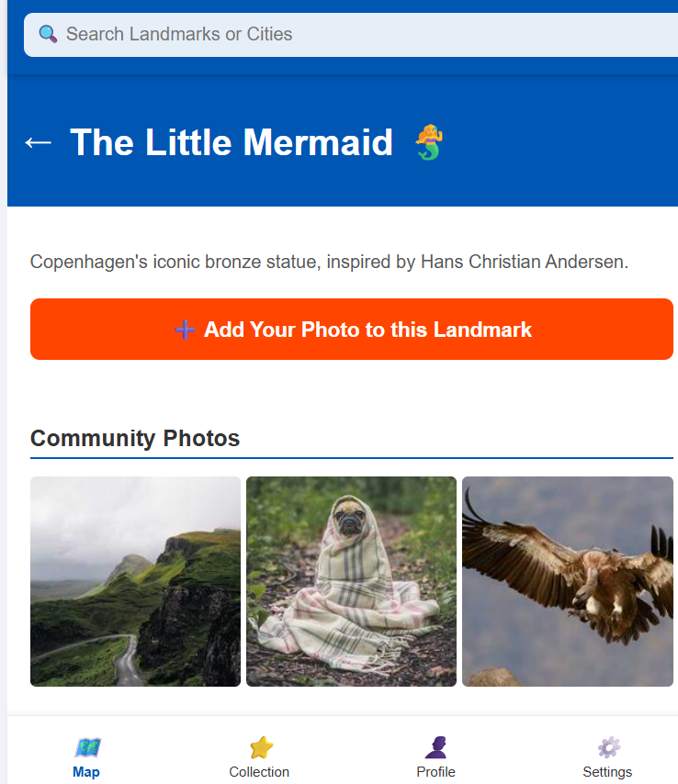Focus the Search Landmarks or Cities field
The height and width of the screenshot is (784, 678).
tap(350, 35)
